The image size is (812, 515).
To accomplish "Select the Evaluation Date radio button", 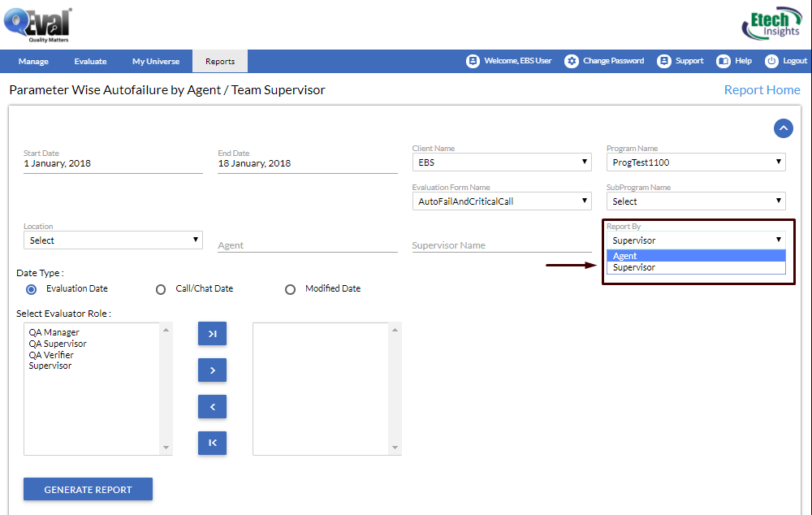I will coord(32,288).
